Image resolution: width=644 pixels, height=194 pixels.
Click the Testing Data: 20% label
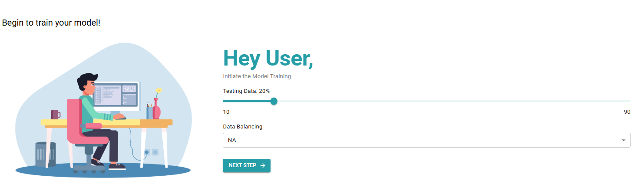click(246, 91)
